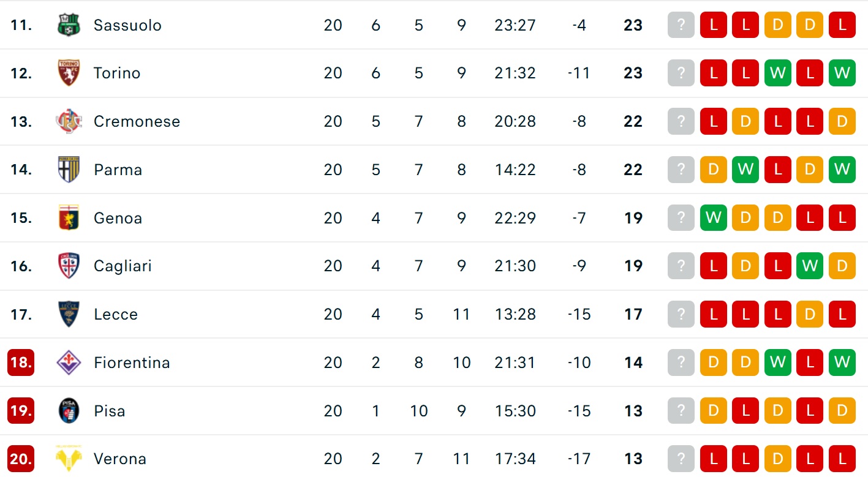Click the Genoa team name

pyautogui.click(x=118, y=218)
